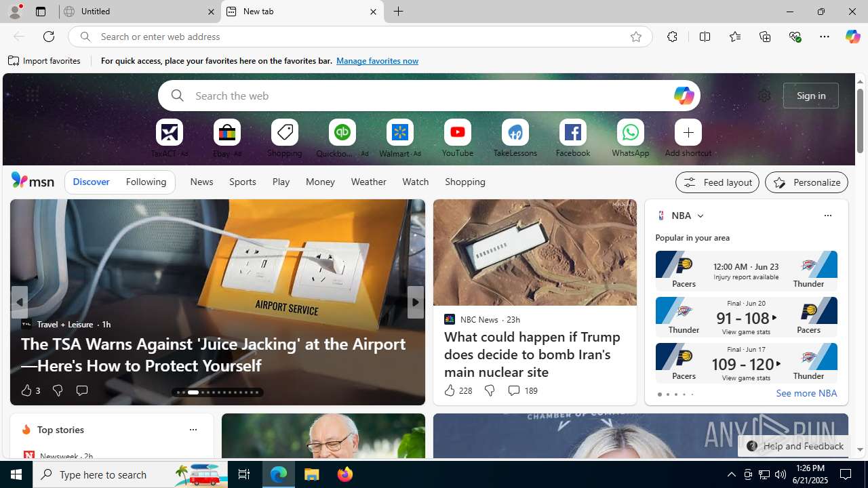868x488 pixels.
Task: Open the Settings and more ellipsis menu
Action: coord(825,37)
